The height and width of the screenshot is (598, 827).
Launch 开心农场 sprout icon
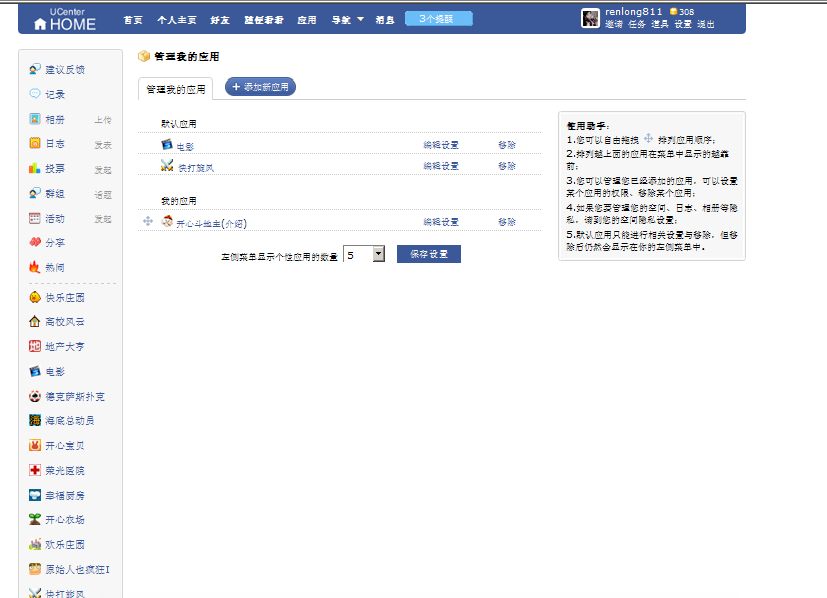pyautogui.click(x=35, y=519)
